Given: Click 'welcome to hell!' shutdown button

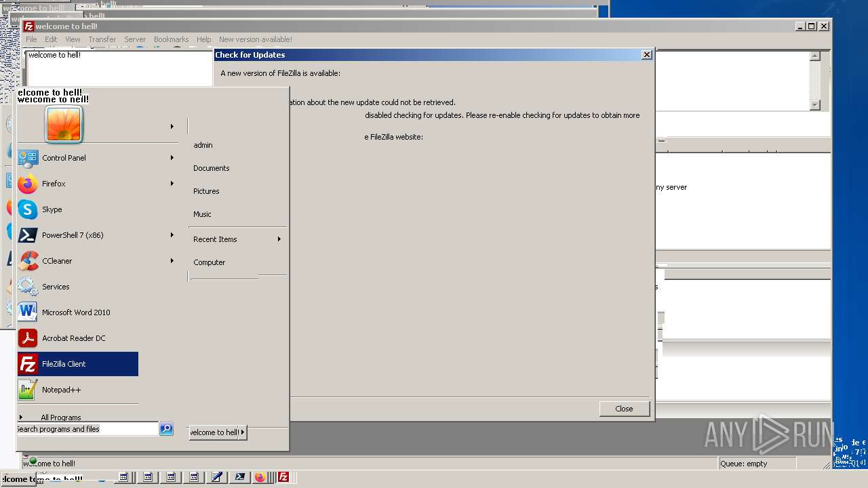Looking at the screenshot, I should point(214,432).
